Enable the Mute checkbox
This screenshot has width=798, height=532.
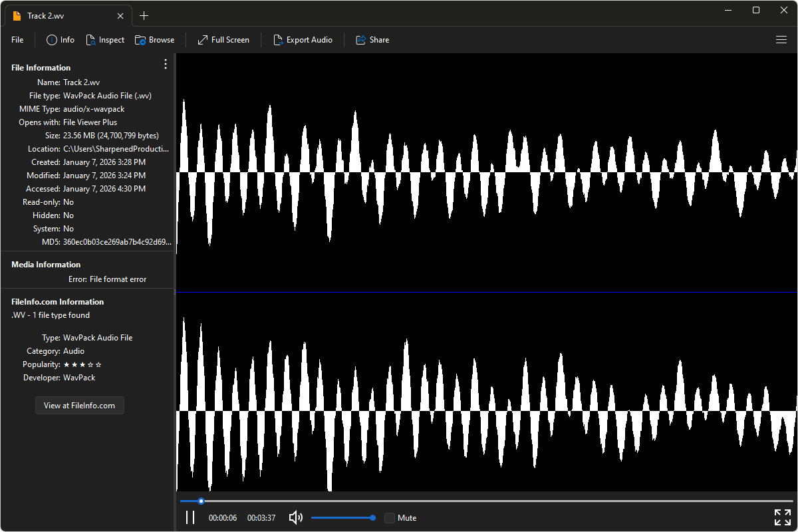click(x=390, y=518)
